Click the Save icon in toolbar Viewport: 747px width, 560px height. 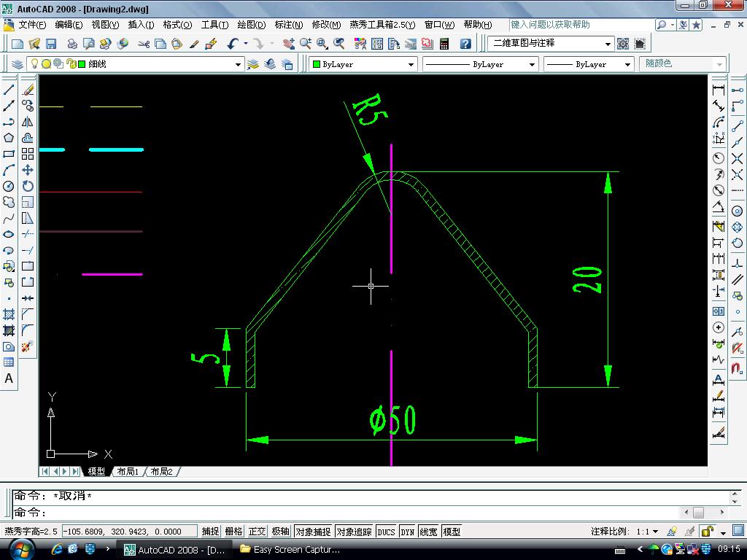pyautogui.click(x=51, y=44)
